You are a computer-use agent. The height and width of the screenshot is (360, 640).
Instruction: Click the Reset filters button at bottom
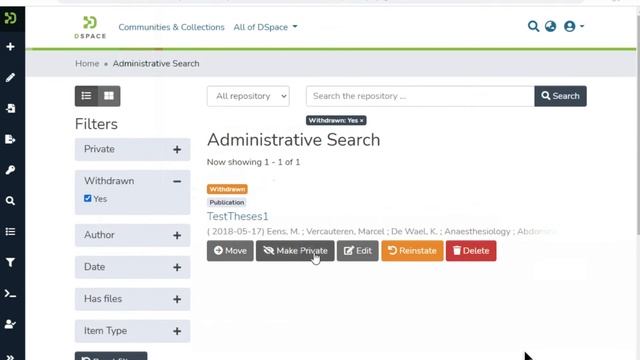coord(111,356)
